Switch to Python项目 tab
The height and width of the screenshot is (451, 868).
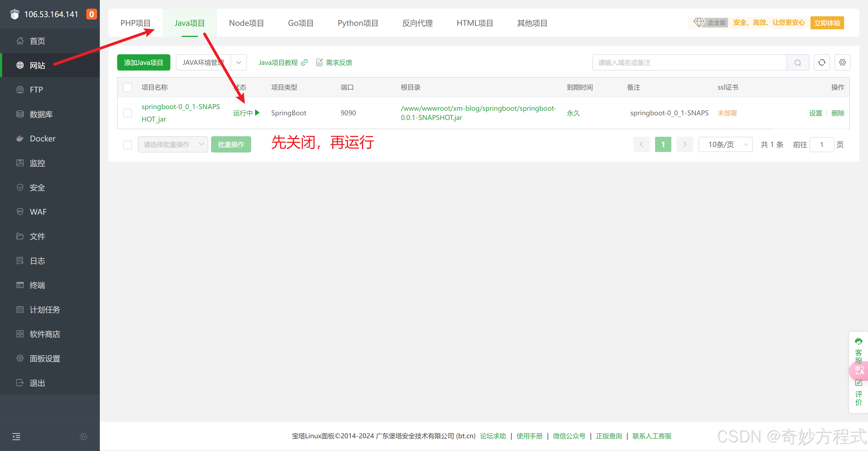click(x=358, y=23)
